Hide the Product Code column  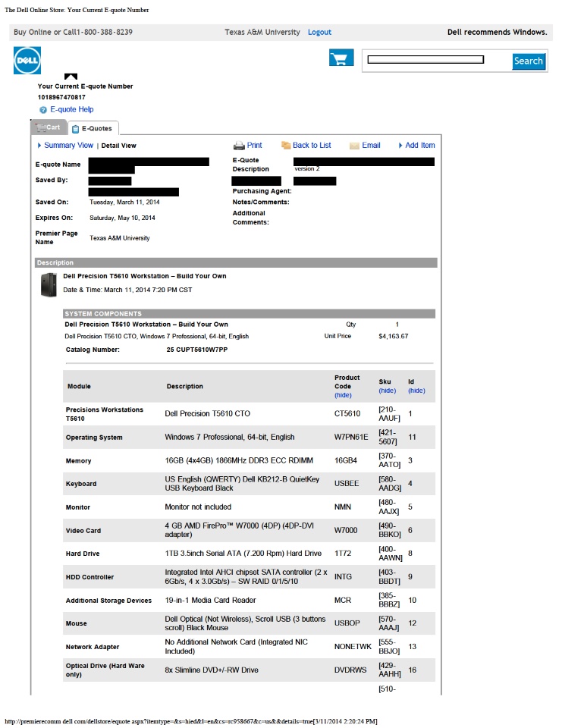coord(343,396)
